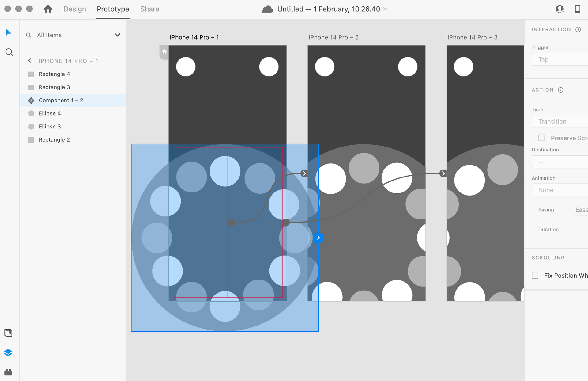Click the Interaction info icon
This screenshot has height=381, width=588.
[x=578, y=29]
